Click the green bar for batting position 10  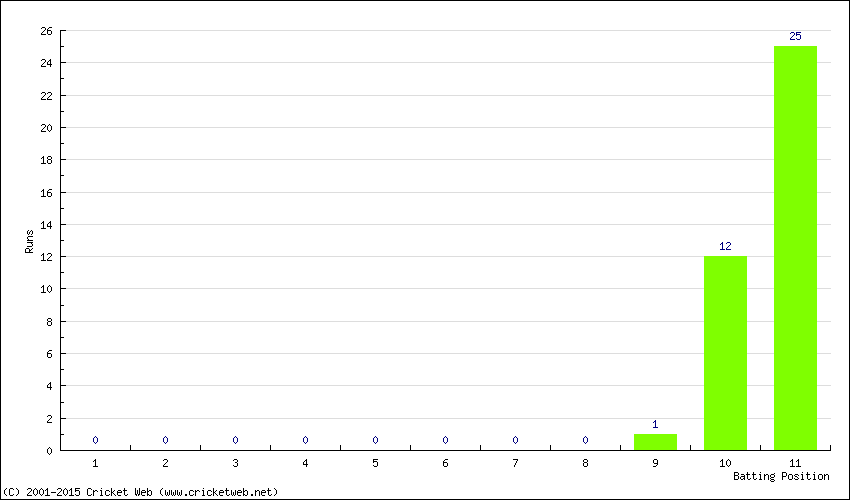[725, 353]
